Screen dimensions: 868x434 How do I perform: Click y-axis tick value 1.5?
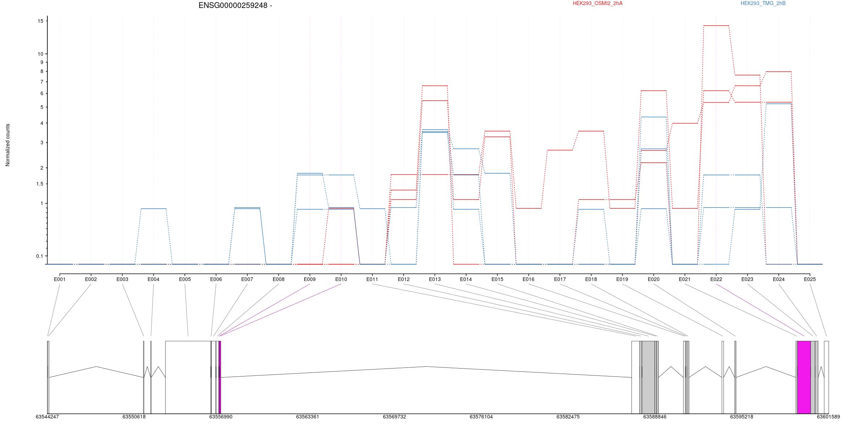(40, 184)
